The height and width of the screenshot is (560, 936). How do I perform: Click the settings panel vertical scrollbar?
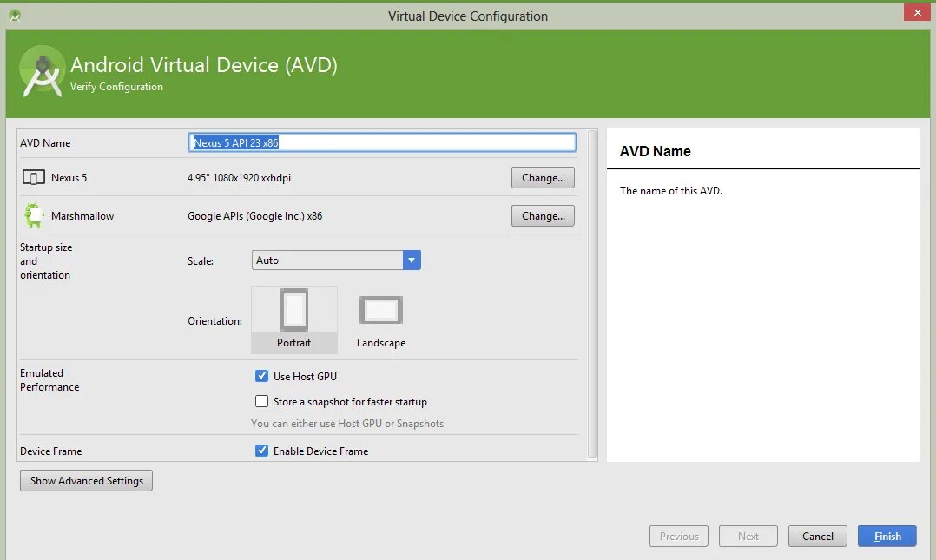(592, 294)
